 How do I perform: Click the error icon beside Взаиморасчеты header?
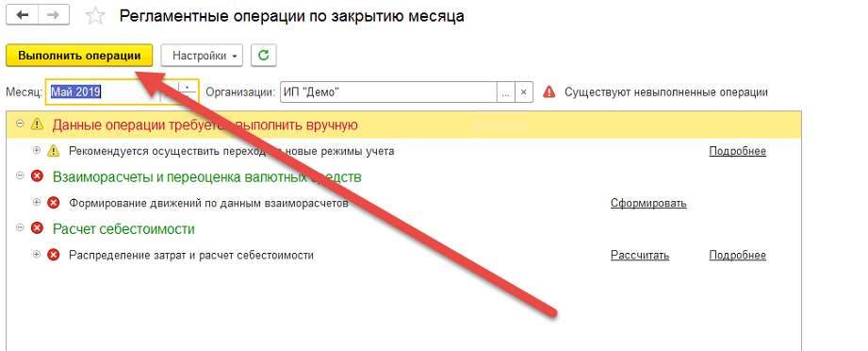click(37, 176)
